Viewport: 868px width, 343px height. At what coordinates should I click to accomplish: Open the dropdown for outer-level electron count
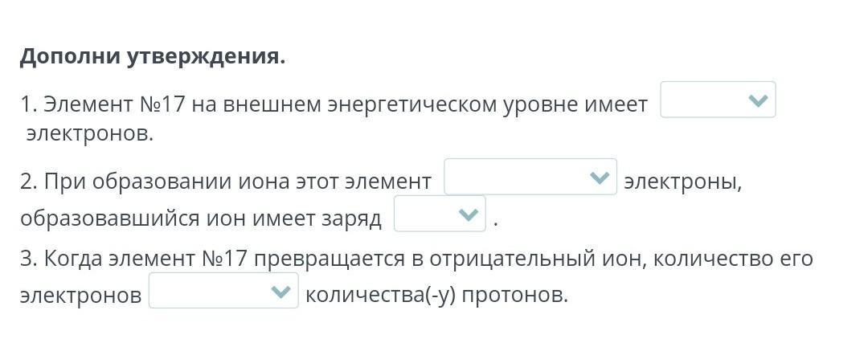(718, 100)
